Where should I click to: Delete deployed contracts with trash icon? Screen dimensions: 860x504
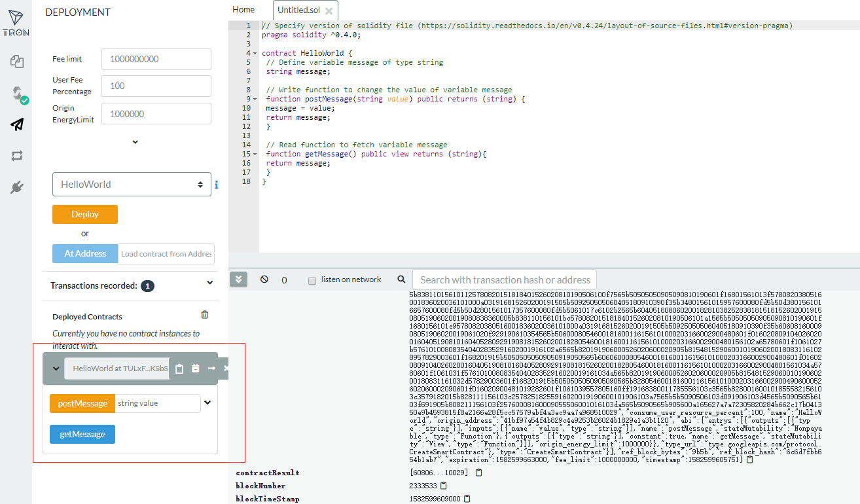[x=205, y=315]
